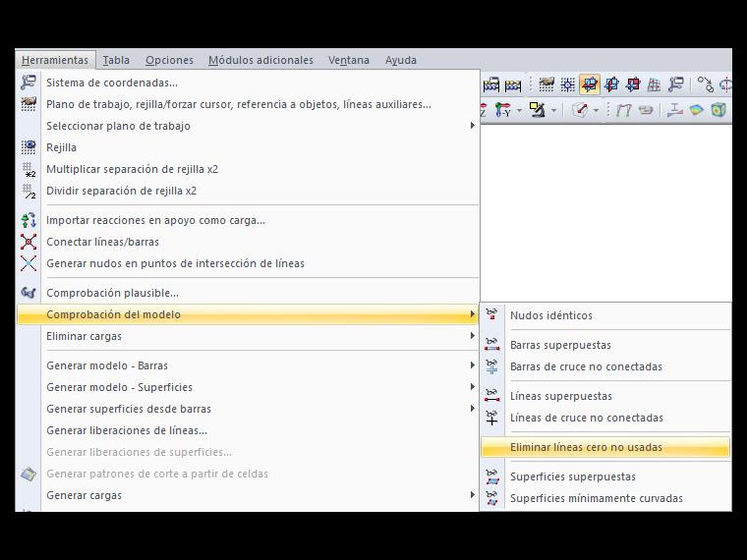Toggle the blue YZ work plane icon
Image resolution: width=747 pixels, height=560 pixels.
click(611, 84)
